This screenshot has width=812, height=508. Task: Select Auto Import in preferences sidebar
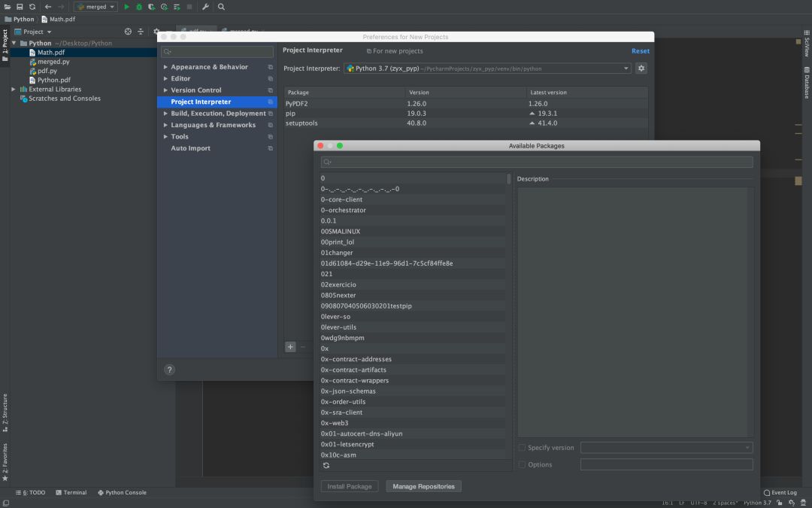click(217, 148)
